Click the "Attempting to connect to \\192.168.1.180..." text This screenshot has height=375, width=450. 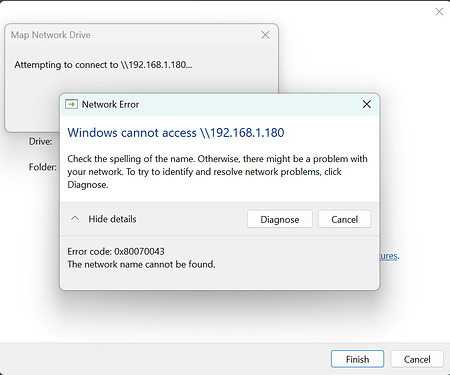coord(103,65)
